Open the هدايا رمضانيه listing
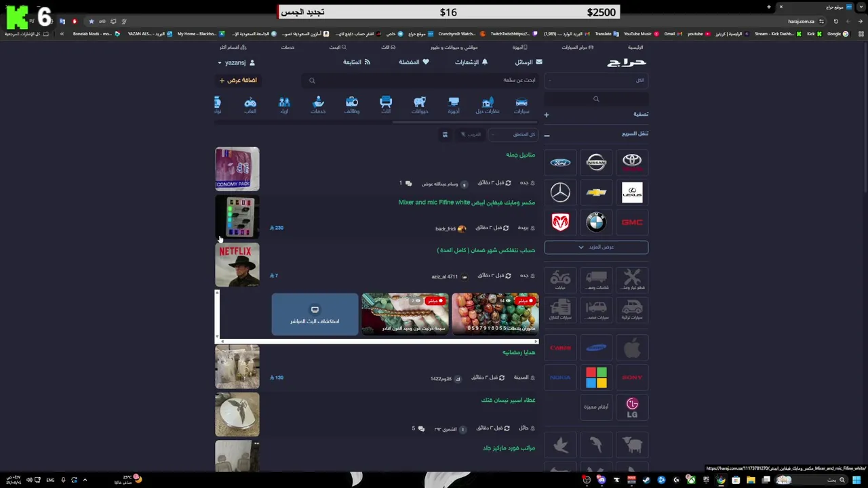 click(x=519, y=352)
